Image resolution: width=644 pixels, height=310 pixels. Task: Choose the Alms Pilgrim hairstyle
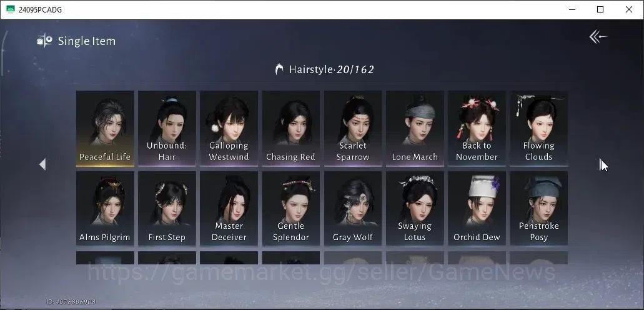105,209
